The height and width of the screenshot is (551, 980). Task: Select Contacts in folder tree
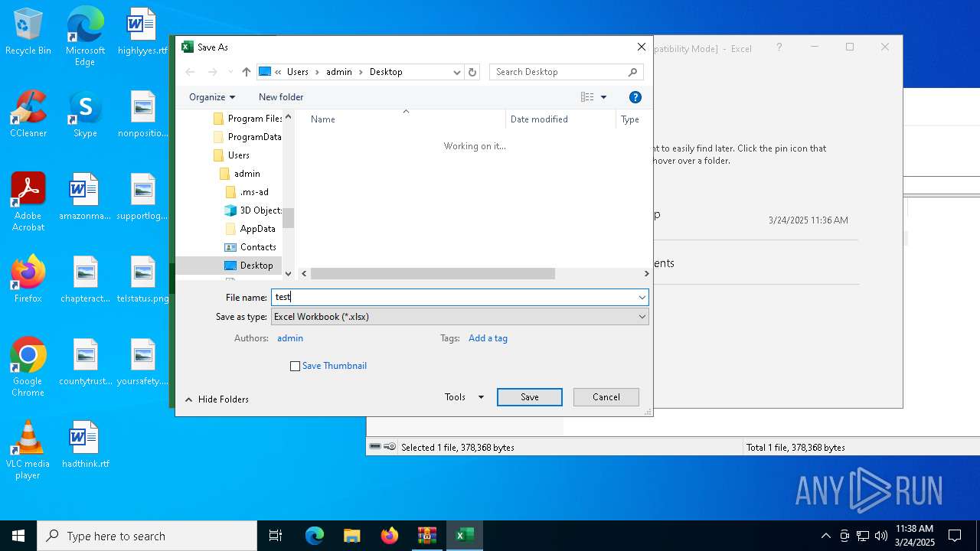(250, 247)
